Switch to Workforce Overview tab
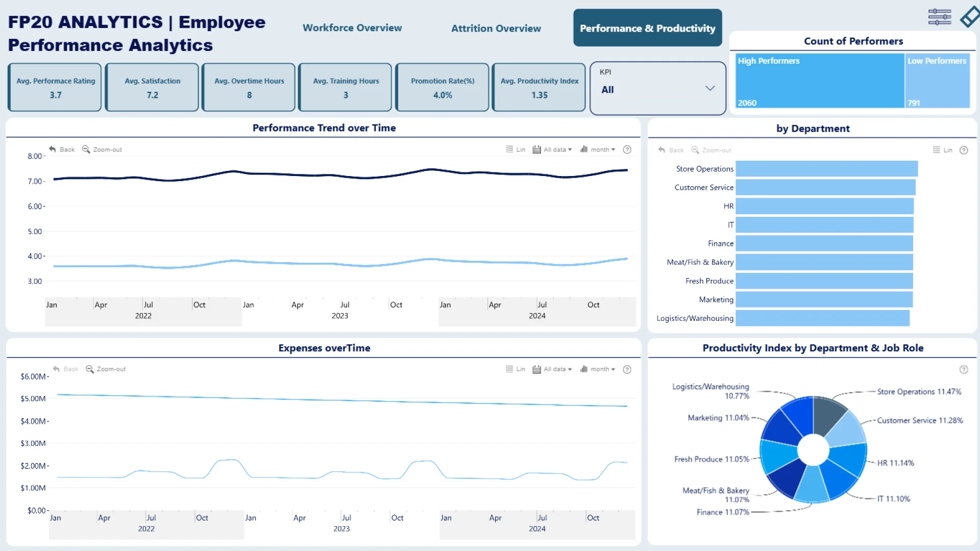Viewport: 980px width, 551px height. tap(352, 28)
